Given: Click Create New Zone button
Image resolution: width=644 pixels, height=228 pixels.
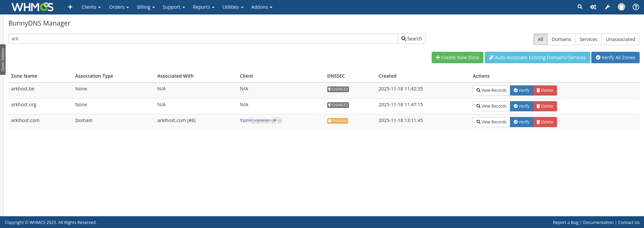Looking at the screenshot, I should tap(457, 58).
